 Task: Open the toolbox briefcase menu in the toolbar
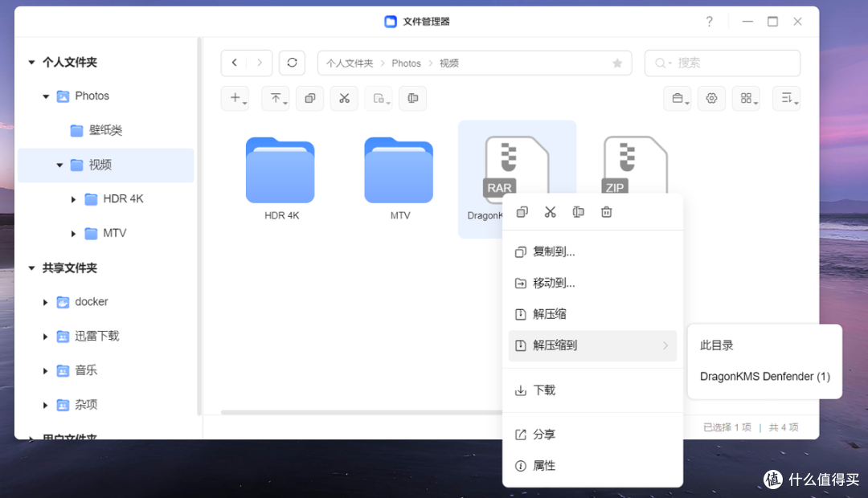point(678,98)
